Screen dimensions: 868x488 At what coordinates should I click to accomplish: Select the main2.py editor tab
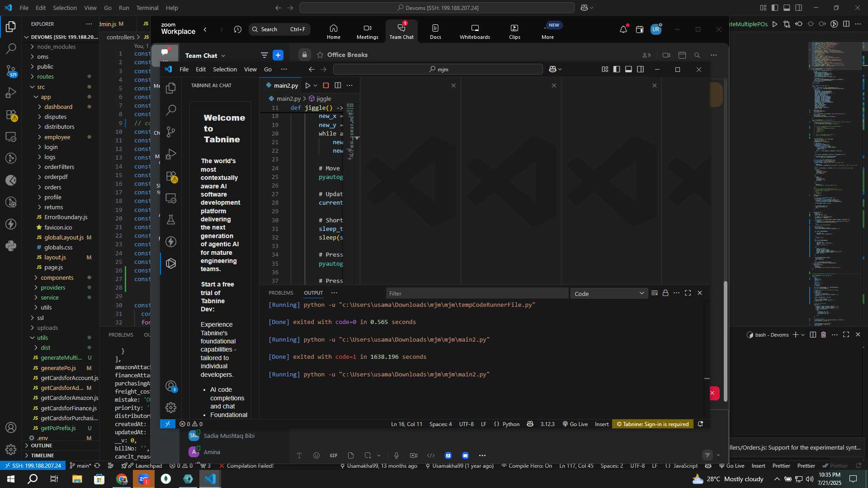[x=282, y=85]
